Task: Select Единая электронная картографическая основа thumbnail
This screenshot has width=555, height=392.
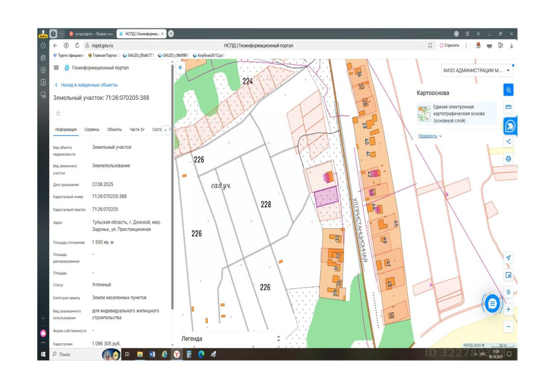Action: pos(424,113)
